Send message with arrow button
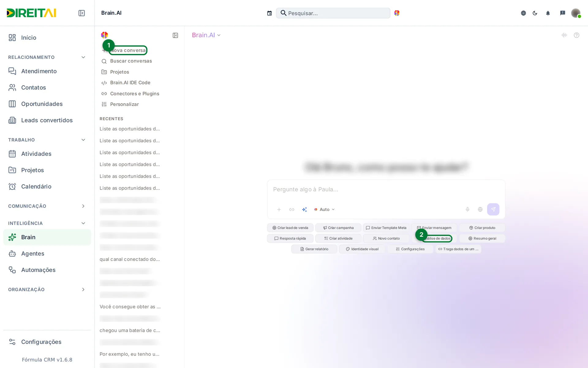 tap(493, 209)
